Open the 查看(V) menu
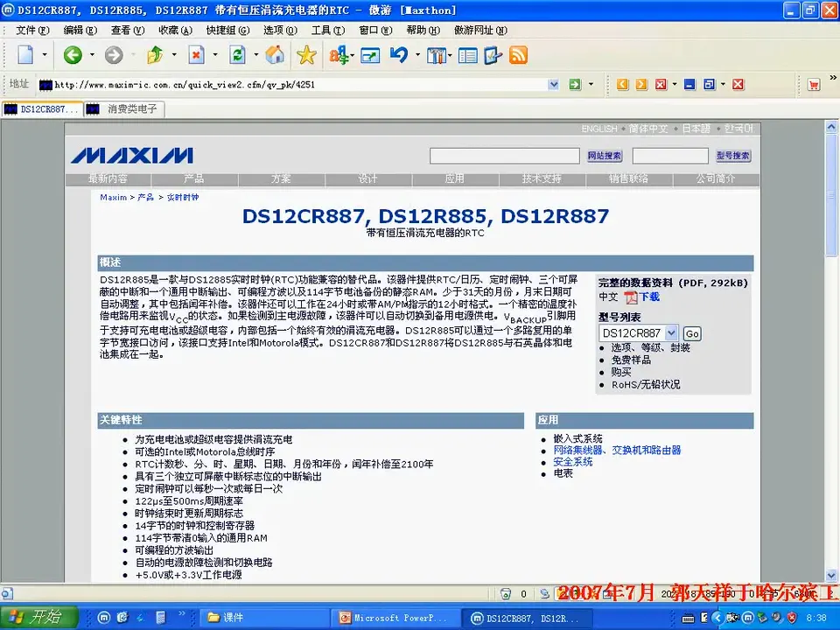This screenshot has width=840, height=630. (128, 30)
